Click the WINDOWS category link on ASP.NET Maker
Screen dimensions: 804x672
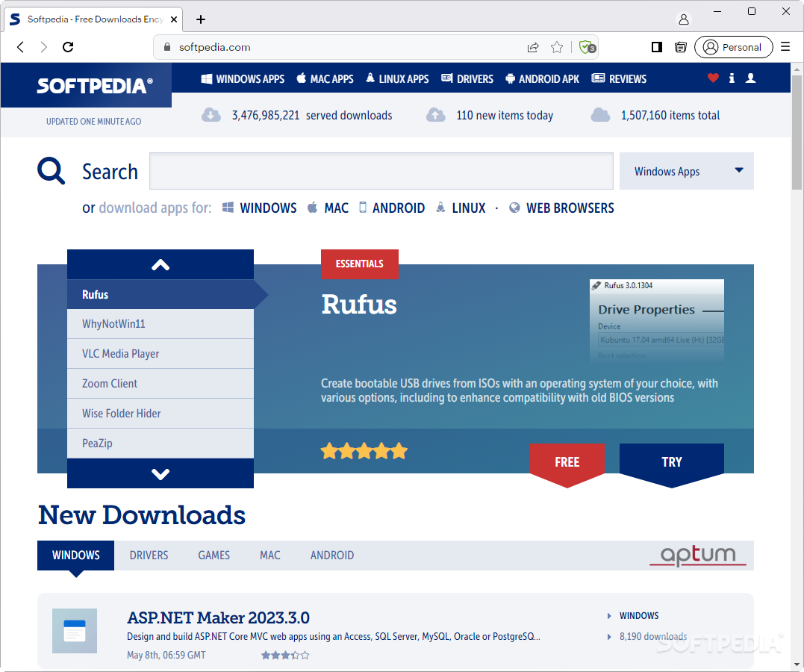coord(639,615)
